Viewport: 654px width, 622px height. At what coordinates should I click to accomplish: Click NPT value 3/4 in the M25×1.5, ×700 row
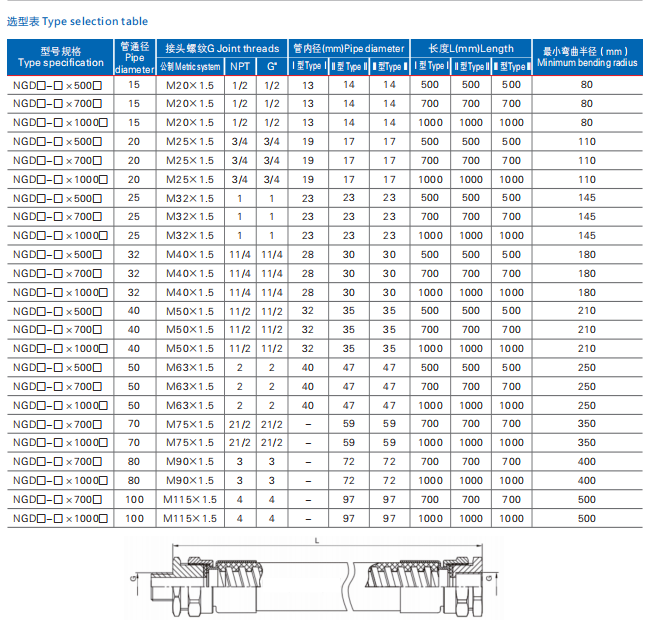[x=240, y=161]
